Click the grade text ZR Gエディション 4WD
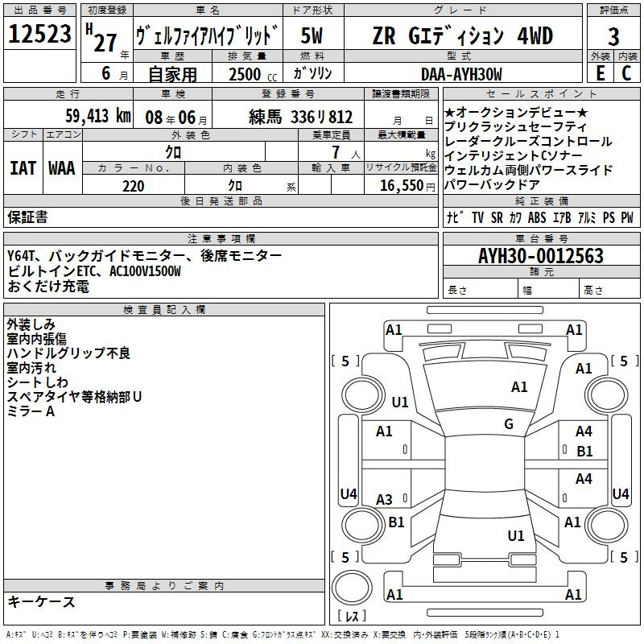 coord(462,36)
